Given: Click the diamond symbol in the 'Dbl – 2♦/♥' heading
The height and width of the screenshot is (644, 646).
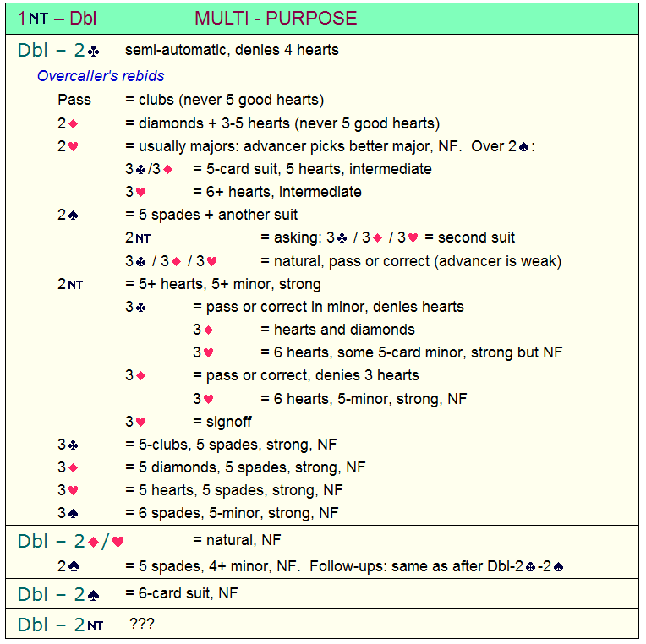Looking at the screenshot, I should pyautogui.click(x=93, y=543).
